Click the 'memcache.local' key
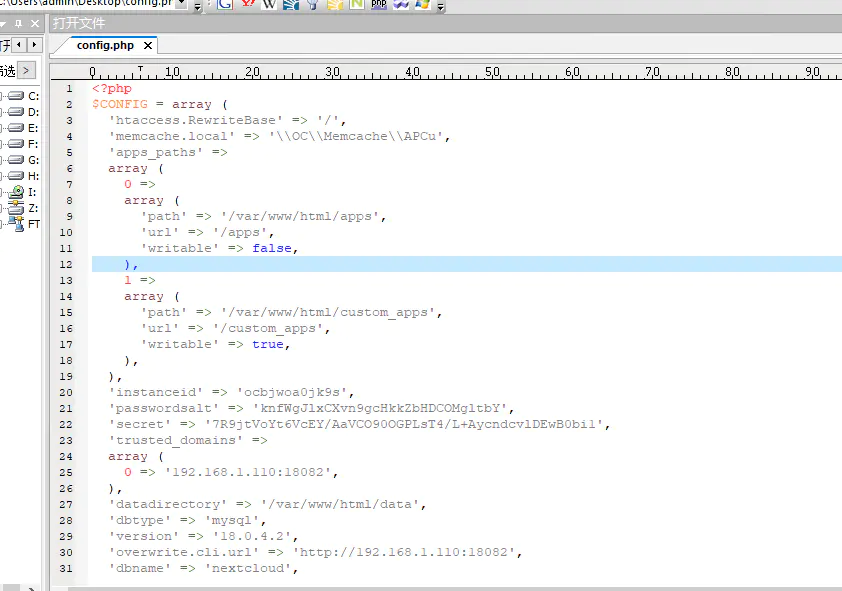 pyautogui.click(x=171, y=136)
